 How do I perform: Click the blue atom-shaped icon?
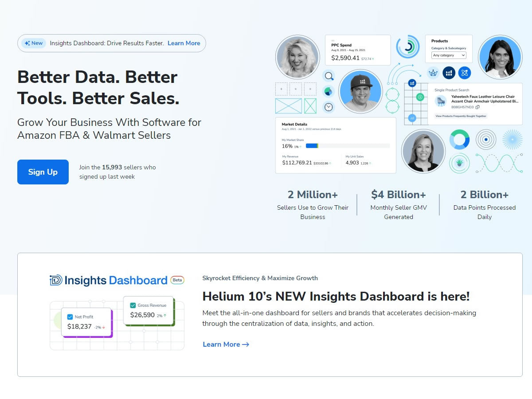click(x=464, y=73)
